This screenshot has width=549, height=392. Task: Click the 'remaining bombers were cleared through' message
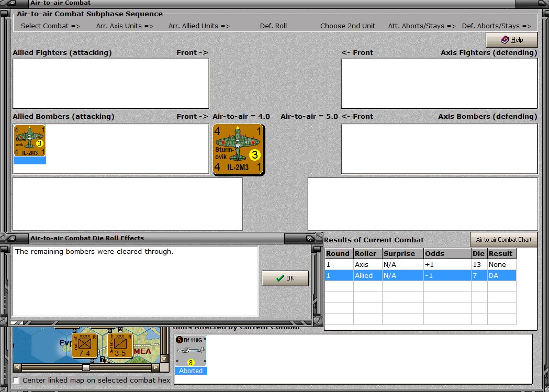tap(94, 251)
